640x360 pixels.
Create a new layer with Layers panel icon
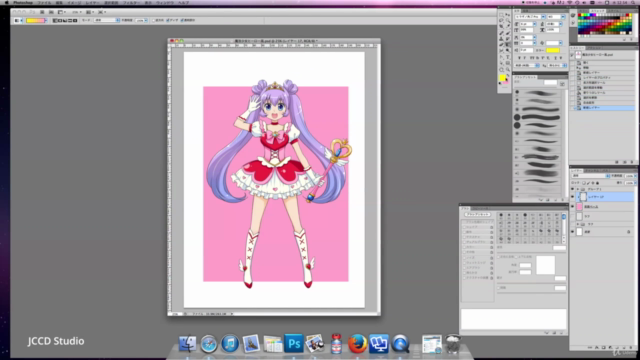point(624,347)
